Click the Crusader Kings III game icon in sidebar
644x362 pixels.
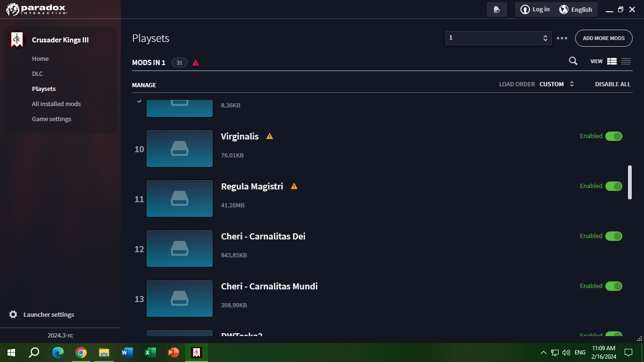[x=17, y=40]
